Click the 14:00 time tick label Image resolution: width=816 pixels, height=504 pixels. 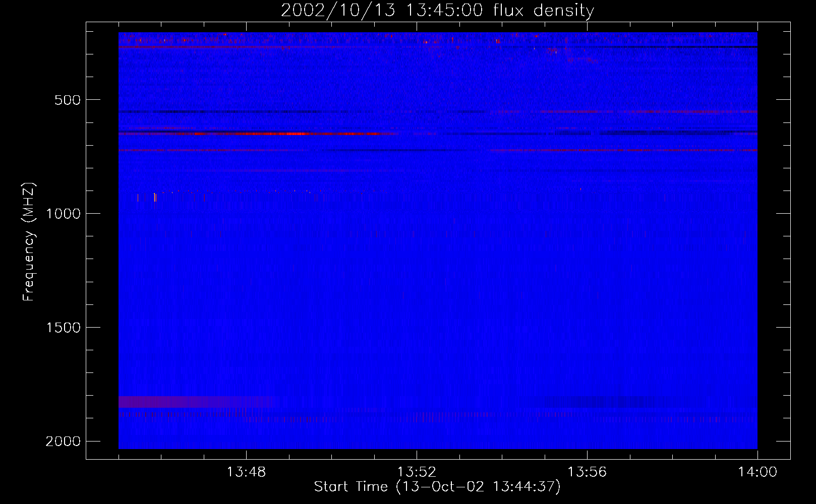[x=757, y=472]
